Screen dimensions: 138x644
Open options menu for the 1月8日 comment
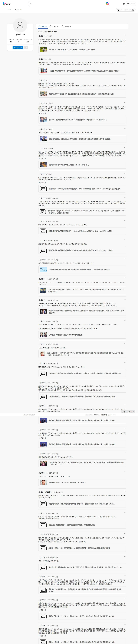(125, 173)
